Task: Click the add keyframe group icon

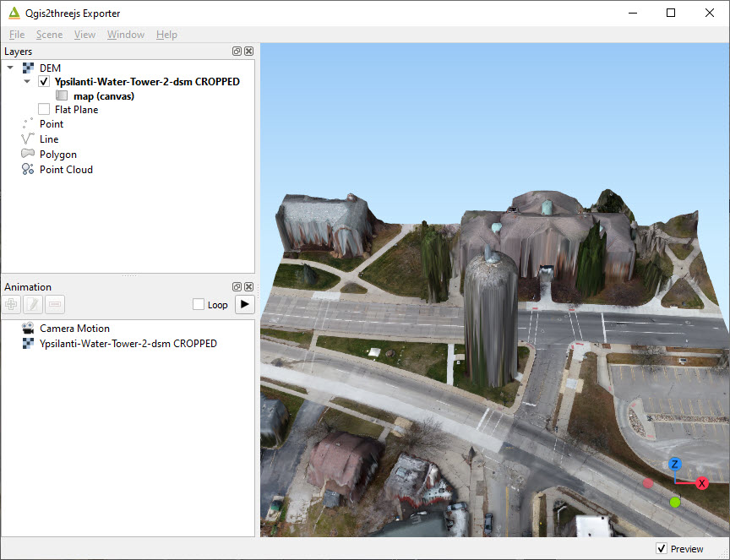Action: 11,304
